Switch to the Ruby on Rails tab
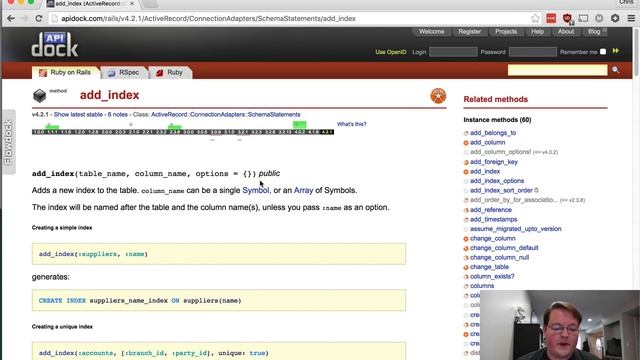 tap(66, 72)
